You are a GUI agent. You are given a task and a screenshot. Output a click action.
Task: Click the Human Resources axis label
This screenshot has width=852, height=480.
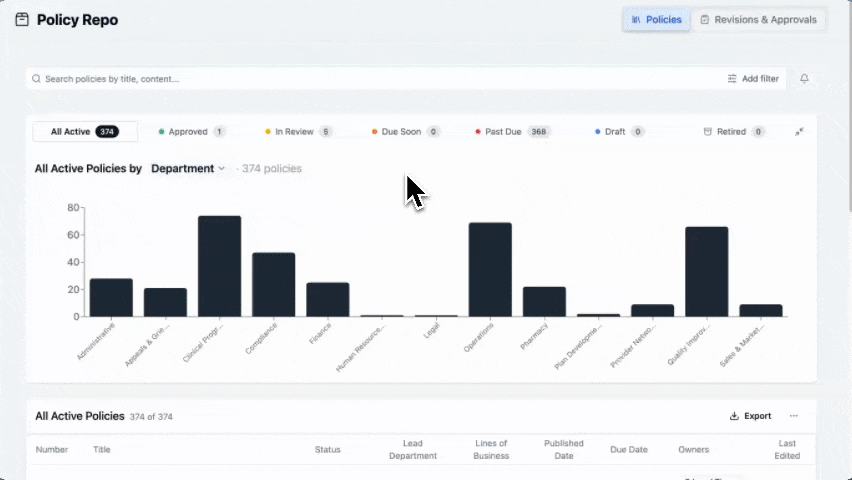pyautogui.click(x=360, y=348)
